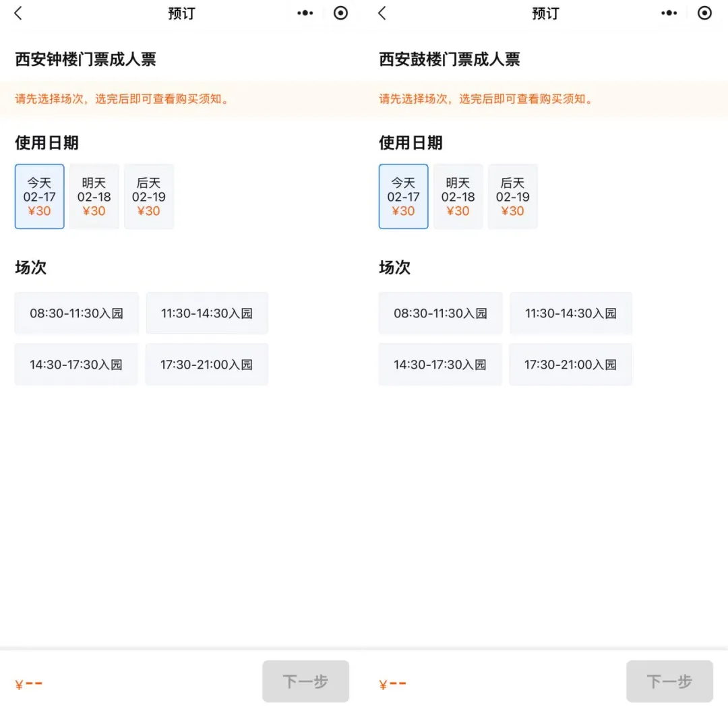Screen dimensions: 728x711
Task: Click the ¥-- total price on the Bell Tower (钟楼) page
Action: 29,684
